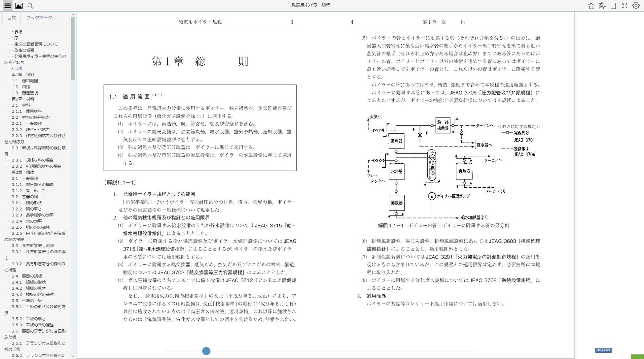Screen dimensions: 644x359
Task: Open 第3章 構造 chapter entry
Action: 23,172
